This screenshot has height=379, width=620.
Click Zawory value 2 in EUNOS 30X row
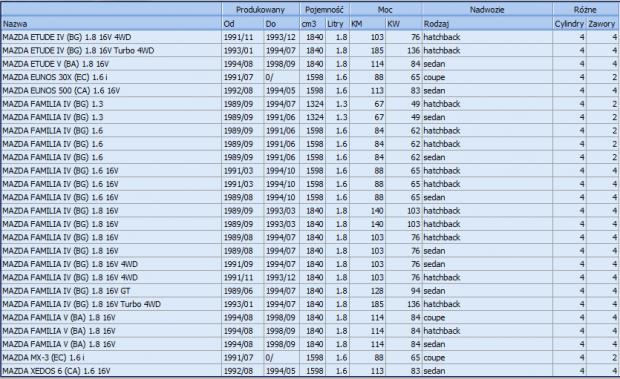614,77
